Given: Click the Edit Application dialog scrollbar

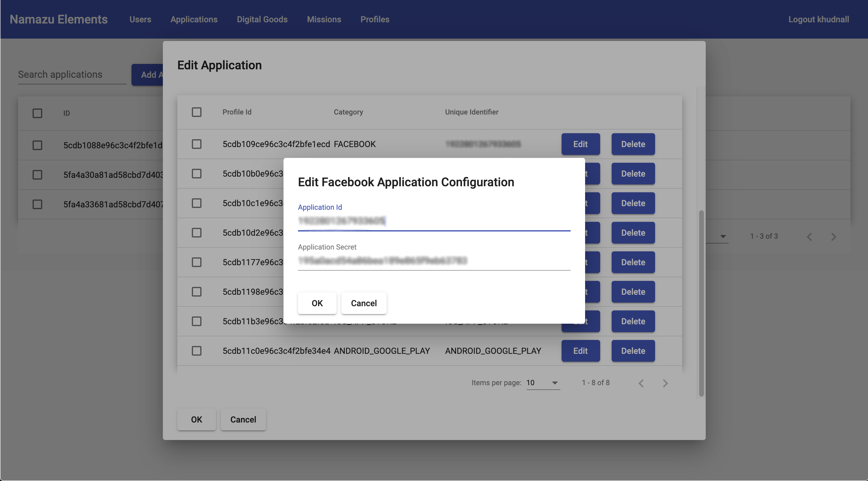Looking at the screenshot, I should click(701, 303).
